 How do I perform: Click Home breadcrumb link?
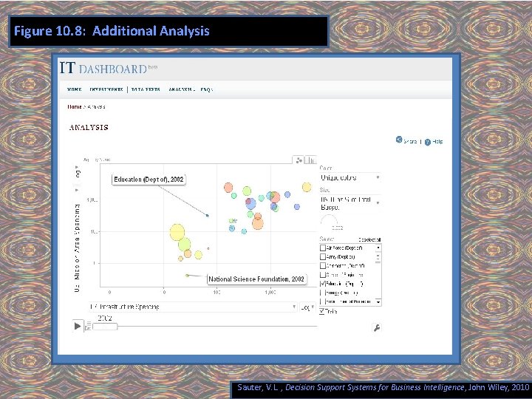[x=75, y=106]
